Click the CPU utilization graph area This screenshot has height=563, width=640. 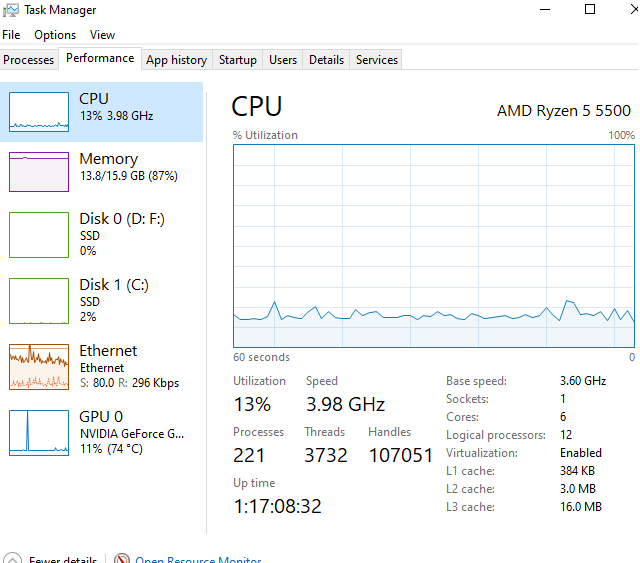click(434, 245)
